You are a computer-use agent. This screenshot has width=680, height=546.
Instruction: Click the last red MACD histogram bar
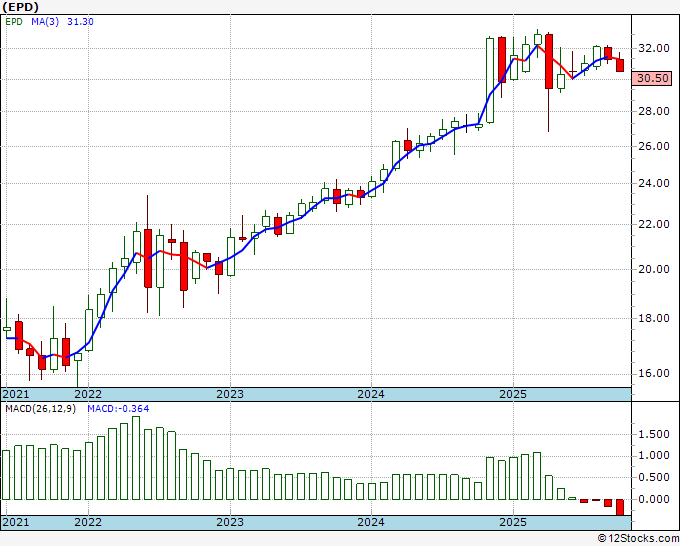[x=620, y=507]
